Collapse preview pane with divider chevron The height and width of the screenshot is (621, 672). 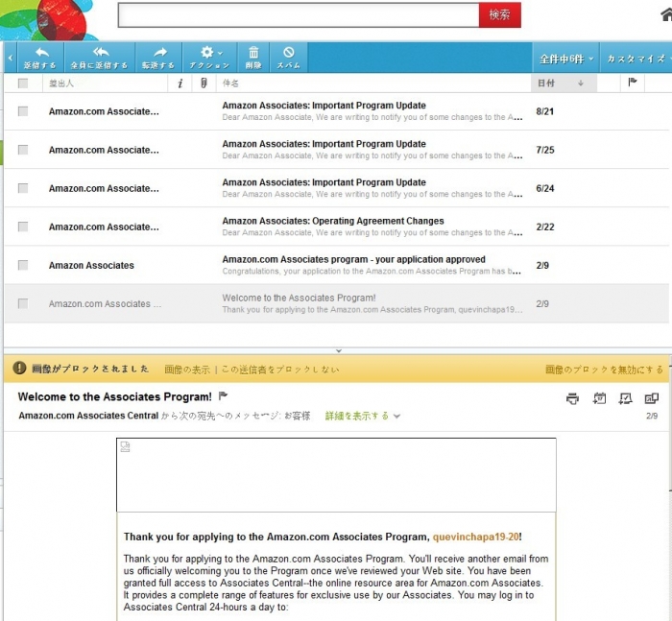tap(339, 350)
